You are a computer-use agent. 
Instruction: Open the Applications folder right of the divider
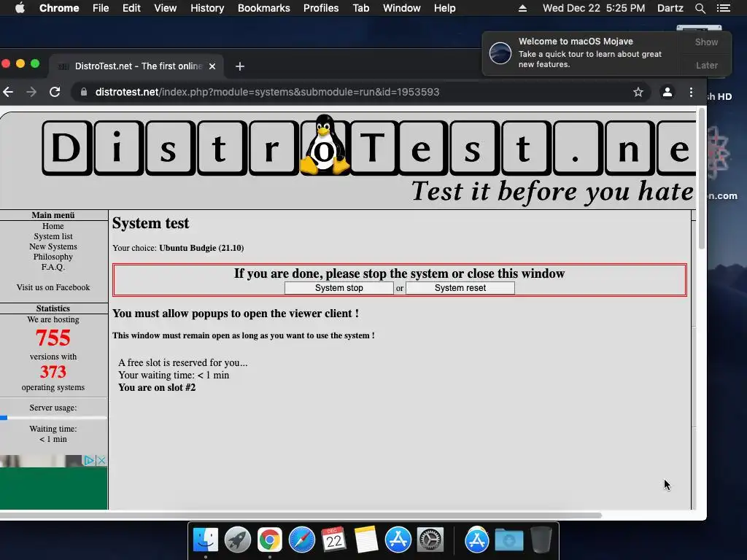pyautogui.click(x=477, y=540)
